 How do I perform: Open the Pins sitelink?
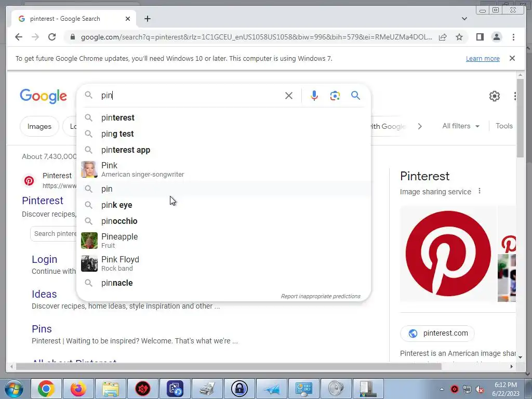[x=42, y=329]
